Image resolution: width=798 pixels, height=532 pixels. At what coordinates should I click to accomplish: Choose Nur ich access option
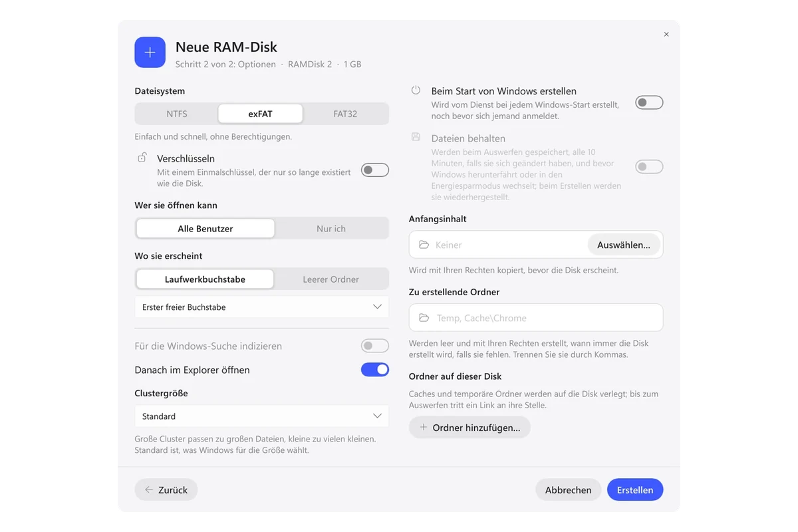pyautogui.click(x=331, y=229)
